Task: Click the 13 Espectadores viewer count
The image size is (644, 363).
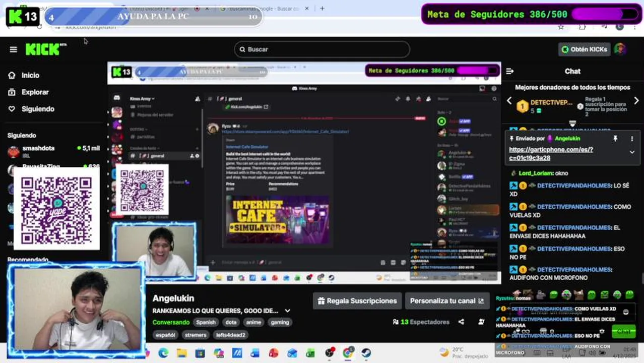Action: click(421, 322)
